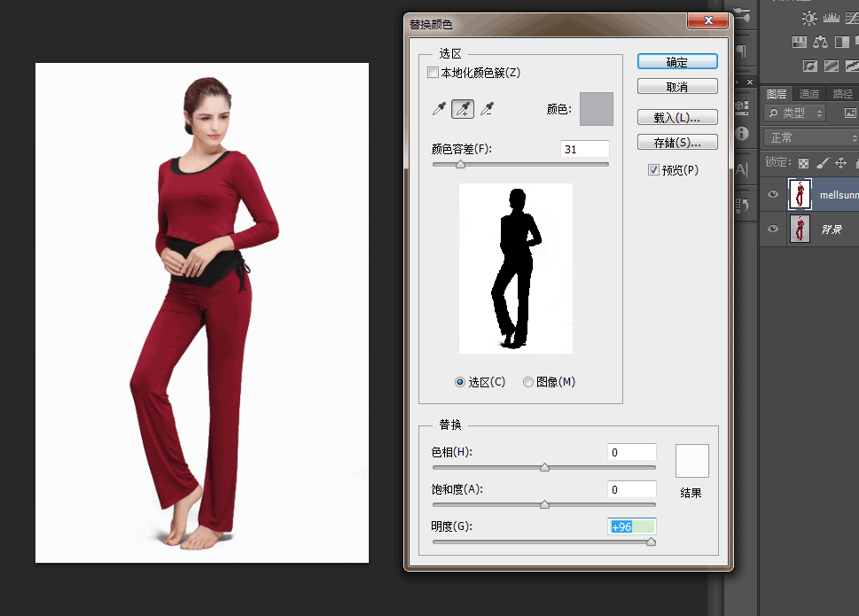
Task: Click the Lightness slider handle
Action: tap(651, 542)
